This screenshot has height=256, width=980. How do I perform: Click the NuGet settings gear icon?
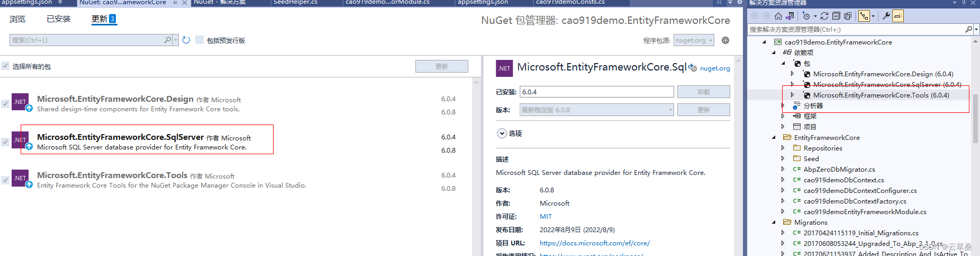click(x=725, y=40)
